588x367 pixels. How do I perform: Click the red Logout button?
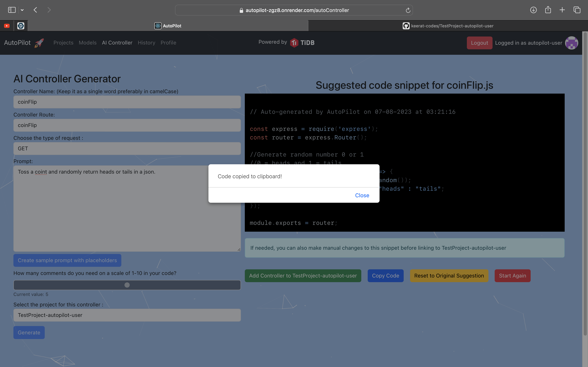tap(479, 43)
